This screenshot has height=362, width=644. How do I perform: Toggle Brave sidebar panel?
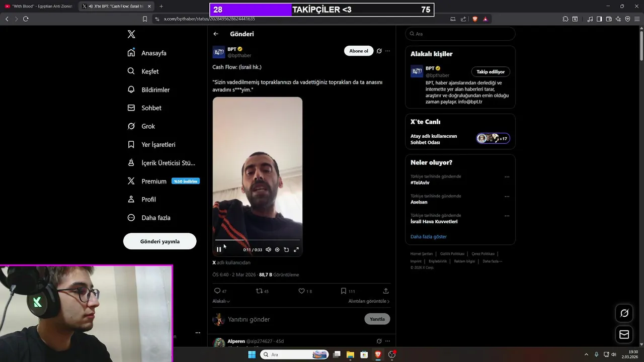pos(599,19)
